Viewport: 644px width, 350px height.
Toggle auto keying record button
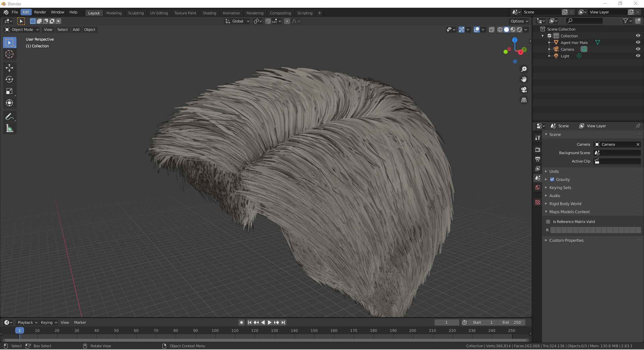(x=241, y=322)
